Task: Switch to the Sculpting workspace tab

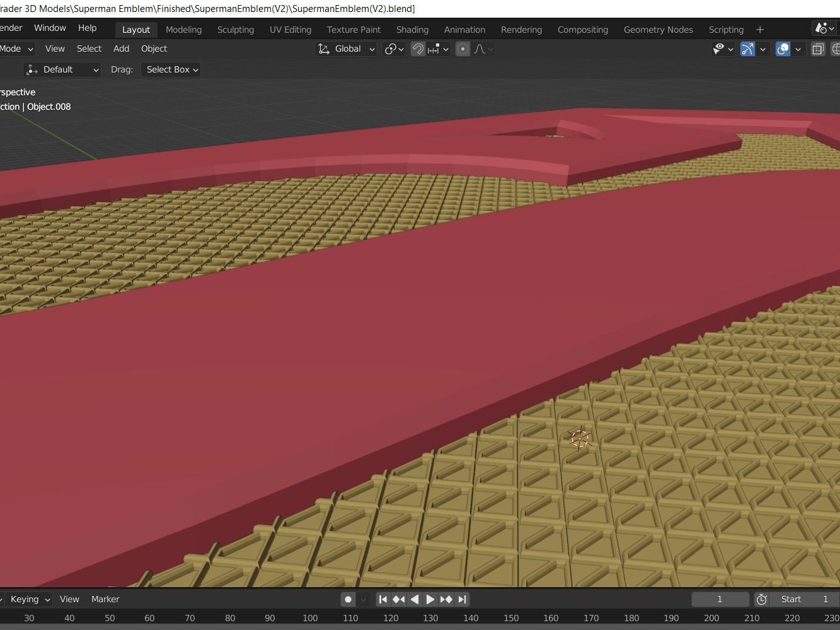Action: point(236,30)
